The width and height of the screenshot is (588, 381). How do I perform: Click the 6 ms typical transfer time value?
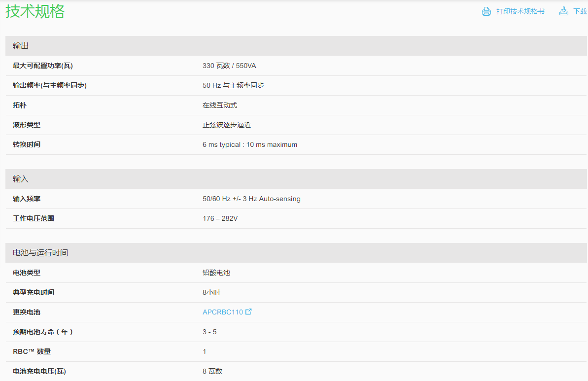coord(250,144)
